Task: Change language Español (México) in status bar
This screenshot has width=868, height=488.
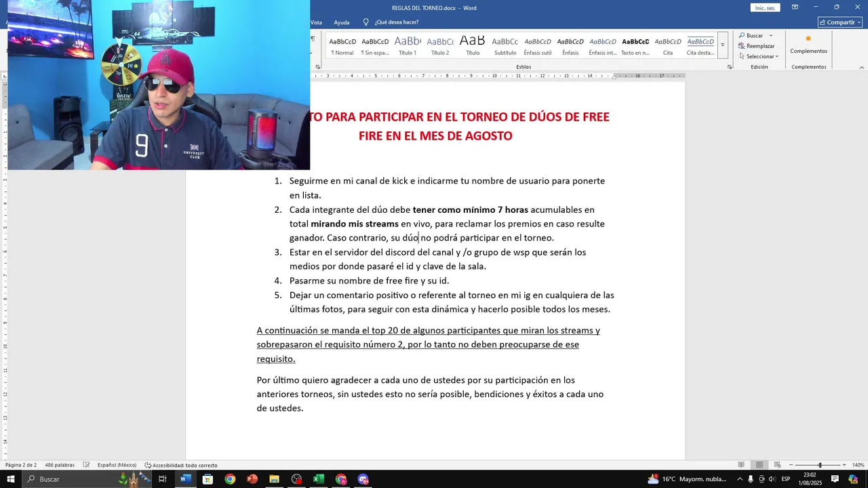Action: [x=117, y=465]
